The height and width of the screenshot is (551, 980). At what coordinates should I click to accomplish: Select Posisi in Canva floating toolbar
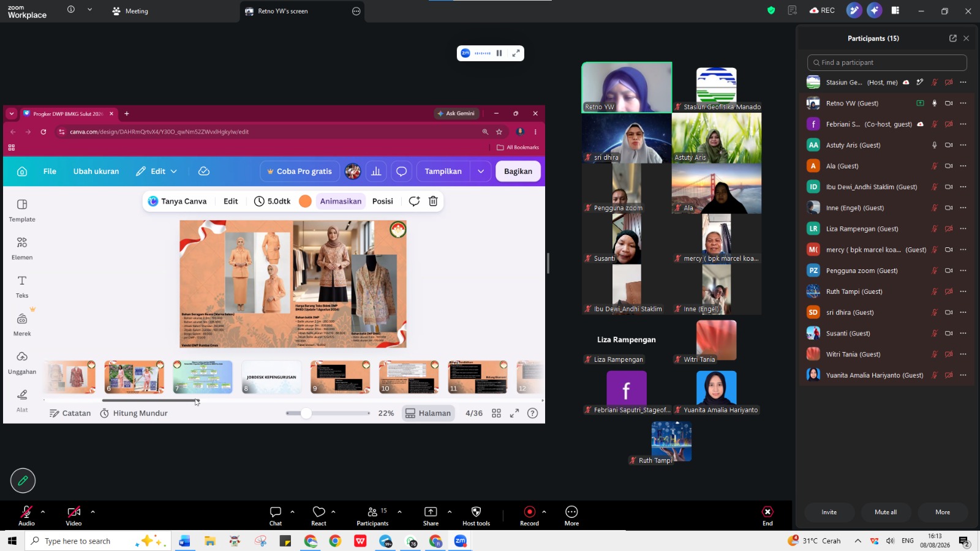[383, 201]
